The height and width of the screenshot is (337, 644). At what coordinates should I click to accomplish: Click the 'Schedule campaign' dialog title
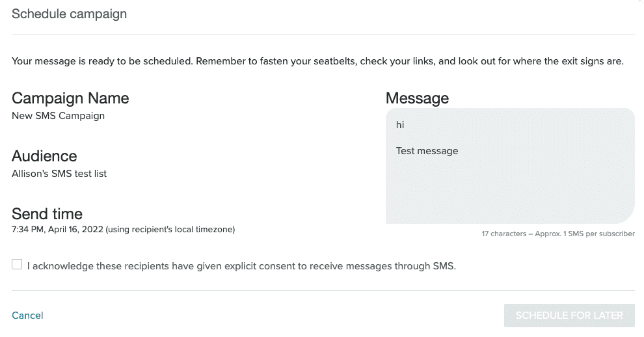point(69,14)
